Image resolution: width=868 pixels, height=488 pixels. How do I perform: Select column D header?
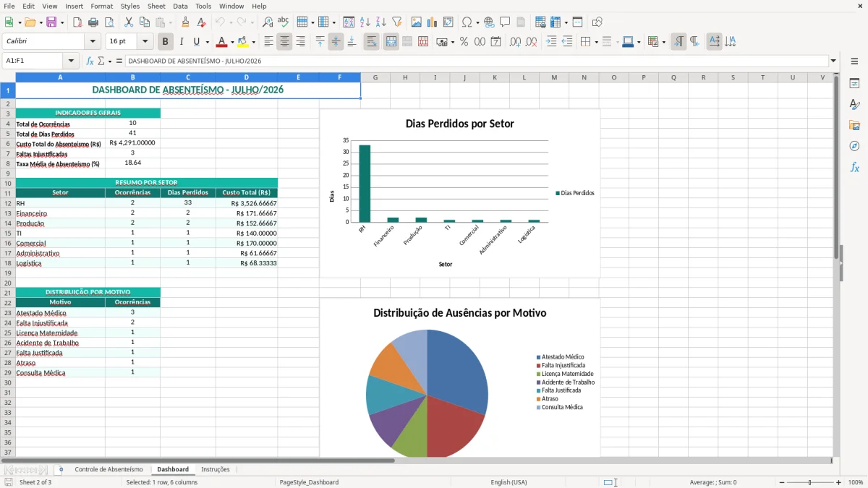tap(247, 77)
